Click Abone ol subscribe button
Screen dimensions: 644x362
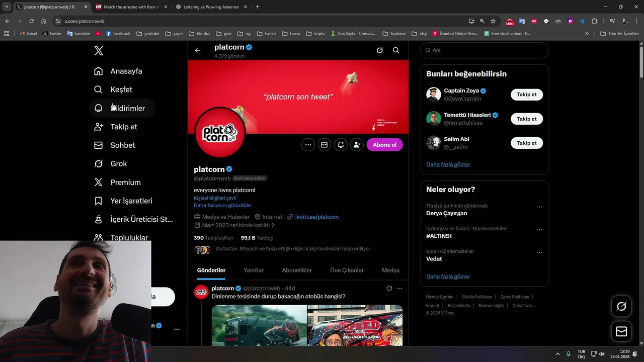(x=384, y=145)
